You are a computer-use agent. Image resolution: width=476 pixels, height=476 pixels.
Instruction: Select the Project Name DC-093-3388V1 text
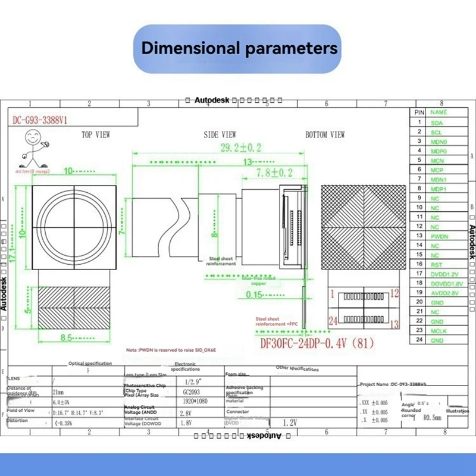pos(393,384)
